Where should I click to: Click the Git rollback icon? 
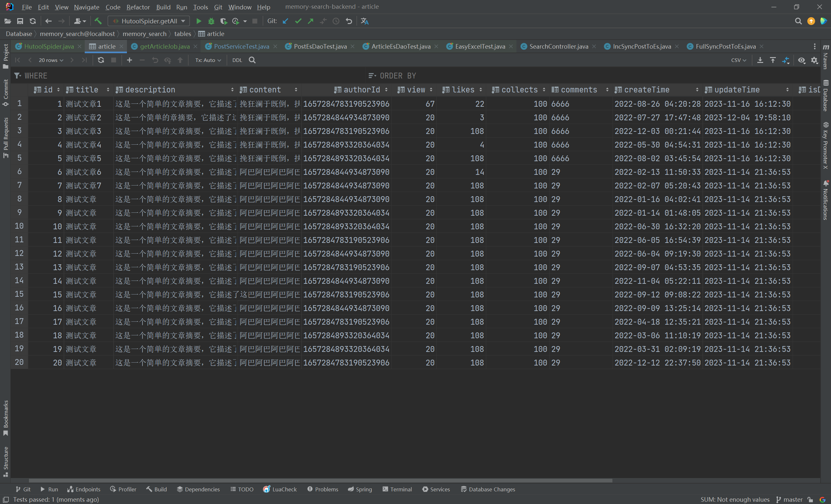[x=349, y=21]
